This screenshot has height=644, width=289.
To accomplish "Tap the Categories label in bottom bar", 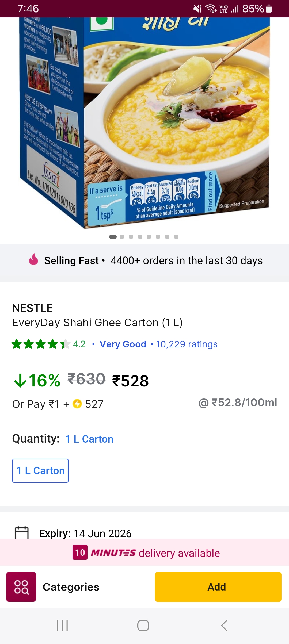I will 71,587.
